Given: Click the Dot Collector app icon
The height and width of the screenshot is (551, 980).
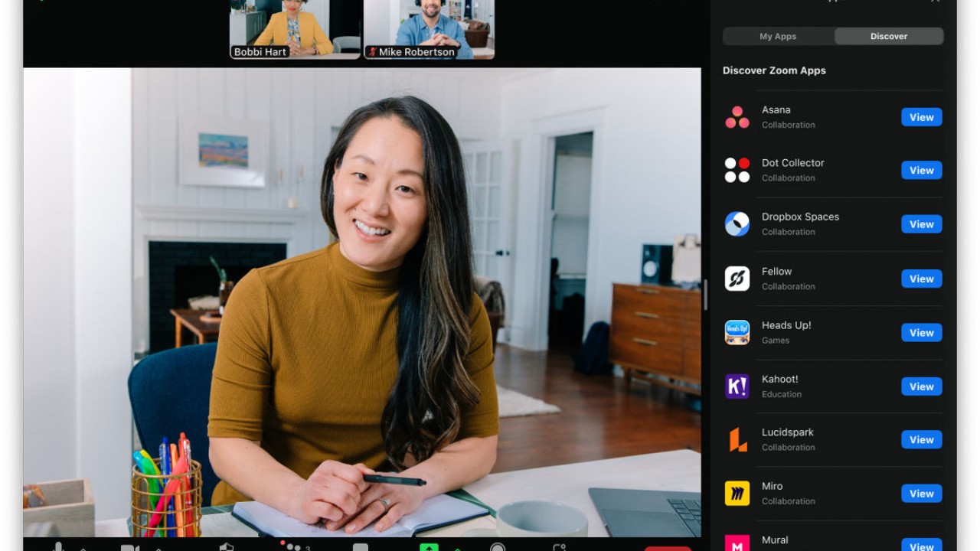Looking at the screenshot, I should pos(737,170).
